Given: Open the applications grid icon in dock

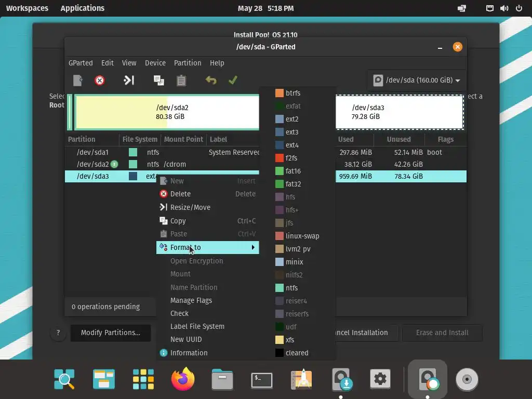Looking at the screenshot, I should 143,379.
